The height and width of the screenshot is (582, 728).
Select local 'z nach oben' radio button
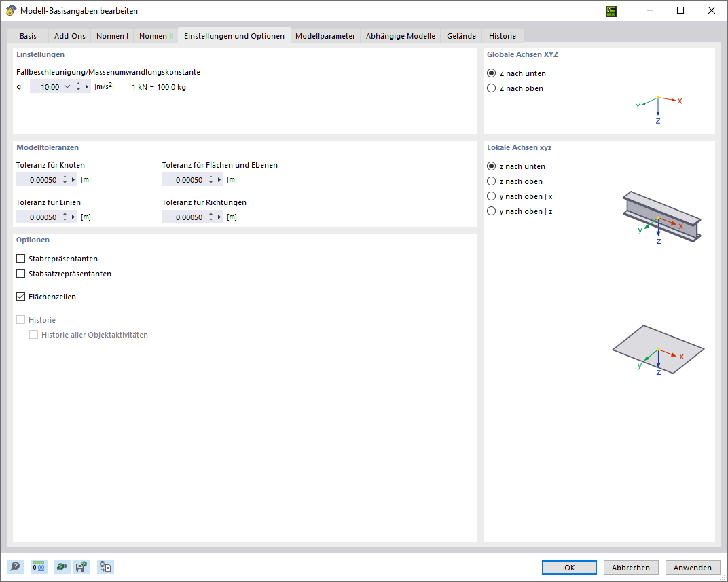pyautogui.click(x=491, y=181)
